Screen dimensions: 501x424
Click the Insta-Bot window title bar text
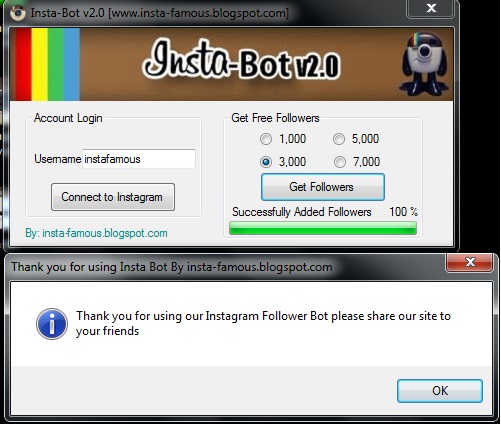pos(160,13)
